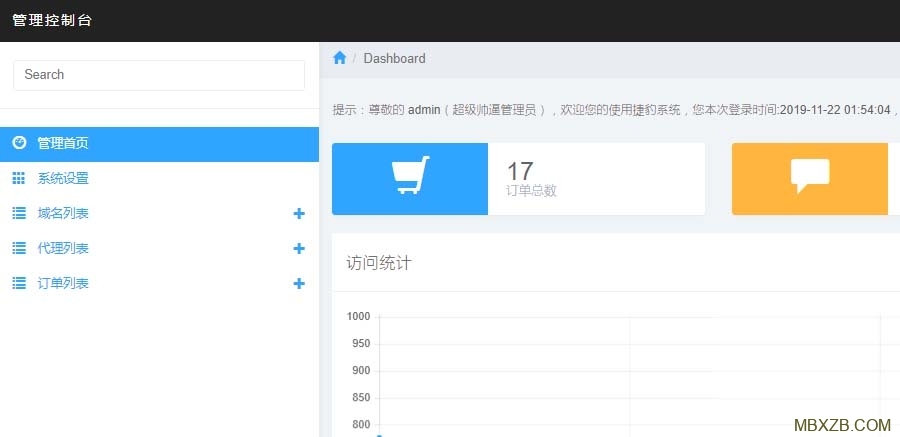Click the 800 axis label on chart
Viewport: 900px width, 437px height.
click(361, 424)
